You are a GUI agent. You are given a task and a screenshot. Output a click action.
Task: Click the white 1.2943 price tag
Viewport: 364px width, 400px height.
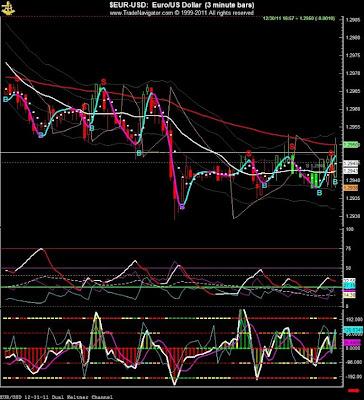pyautogui.click(x=350, y=171)
